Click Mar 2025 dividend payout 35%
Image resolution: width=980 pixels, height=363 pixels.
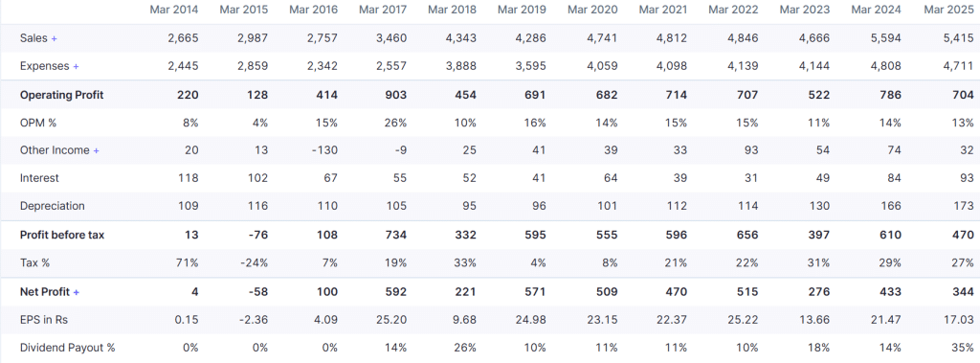(x=963, y=348)
